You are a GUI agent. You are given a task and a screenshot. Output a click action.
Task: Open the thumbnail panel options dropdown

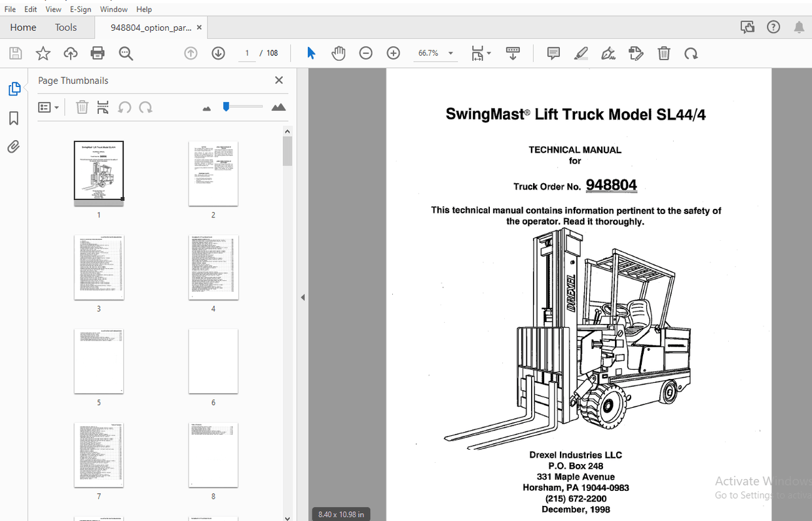coord(48,107)
